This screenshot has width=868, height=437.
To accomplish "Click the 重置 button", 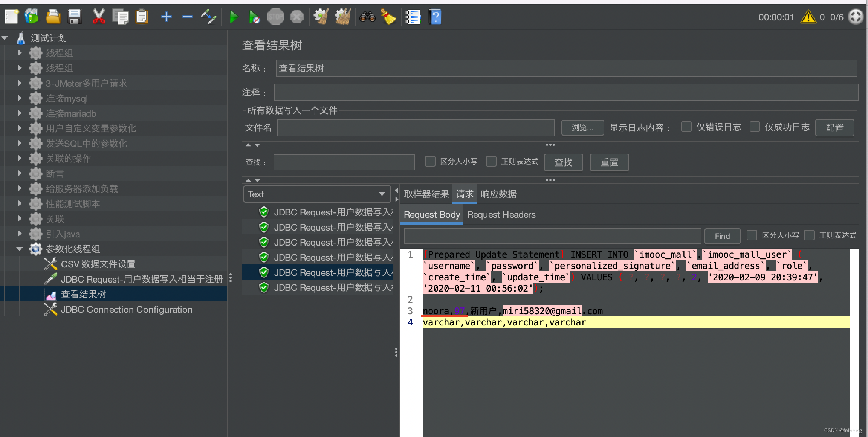I will tap(609, 162).
